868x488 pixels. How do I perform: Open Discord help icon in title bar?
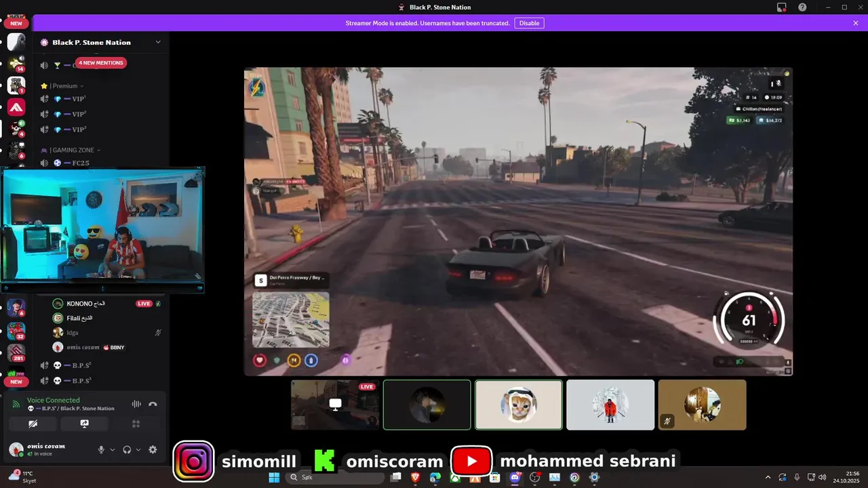(x=802, y=7)
